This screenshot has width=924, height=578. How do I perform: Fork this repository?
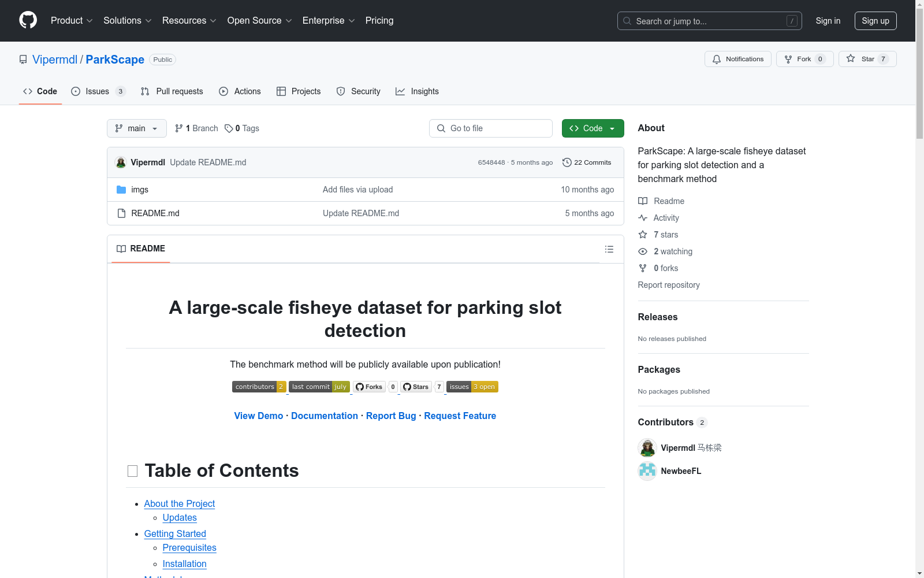(x=804, y=59)
